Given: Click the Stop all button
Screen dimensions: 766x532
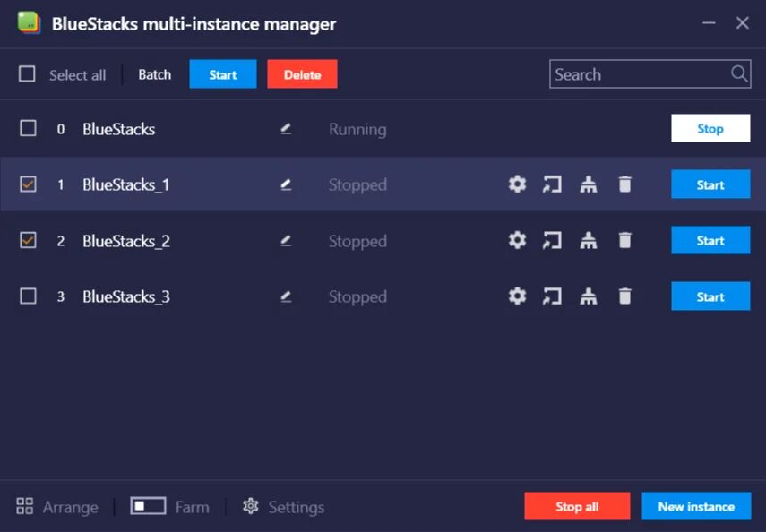Looking at the screenshot, I should pyautogui.click(x=577, y=506).
